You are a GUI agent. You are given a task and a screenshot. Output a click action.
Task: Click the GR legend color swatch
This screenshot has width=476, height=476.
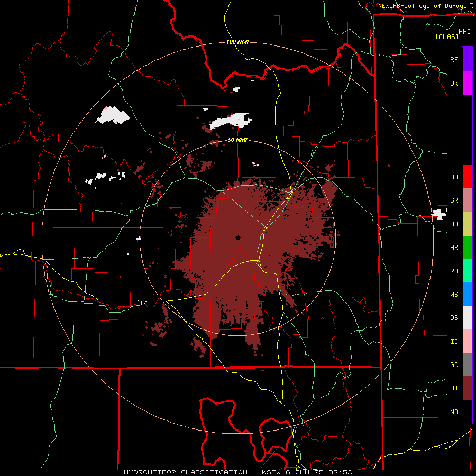tap(467, 200)
